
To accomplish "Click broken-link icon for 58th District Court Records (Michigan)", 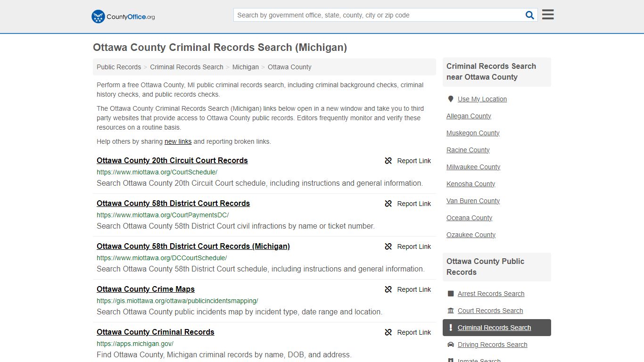I will click(388, 247).
